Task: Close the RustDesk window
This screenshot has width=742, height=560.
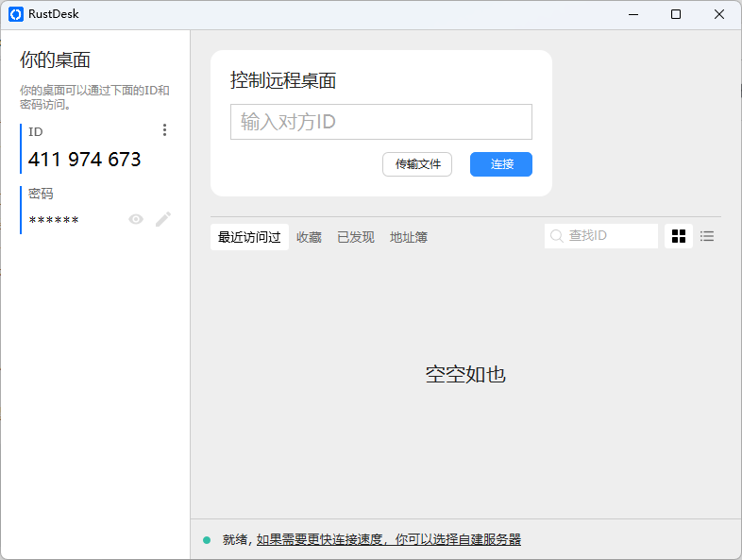Action: (x=718, y=14)
